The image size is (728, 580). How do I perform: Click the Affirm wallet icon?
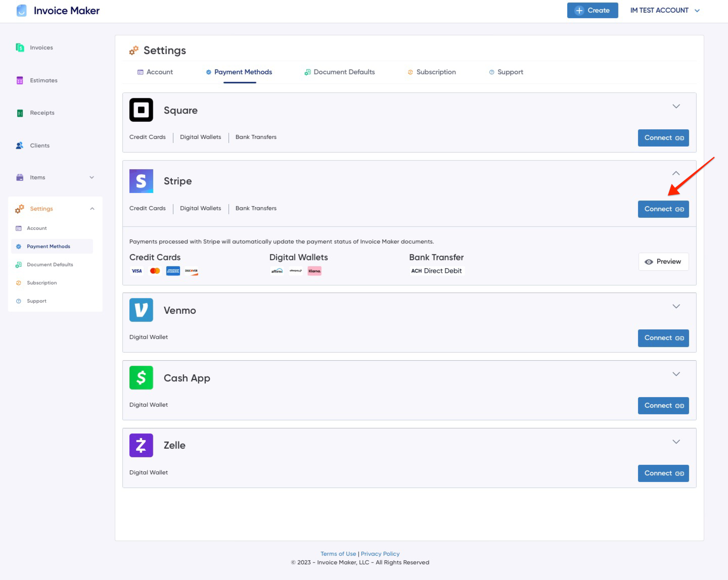(x=277, y=271)
